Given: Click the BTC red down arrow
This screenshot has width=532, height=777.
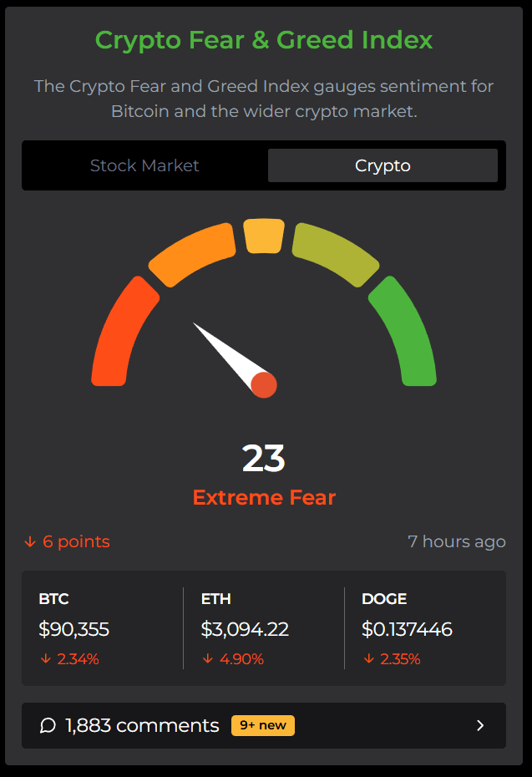Looking at the screenshot, I should (x=45, y=659).
